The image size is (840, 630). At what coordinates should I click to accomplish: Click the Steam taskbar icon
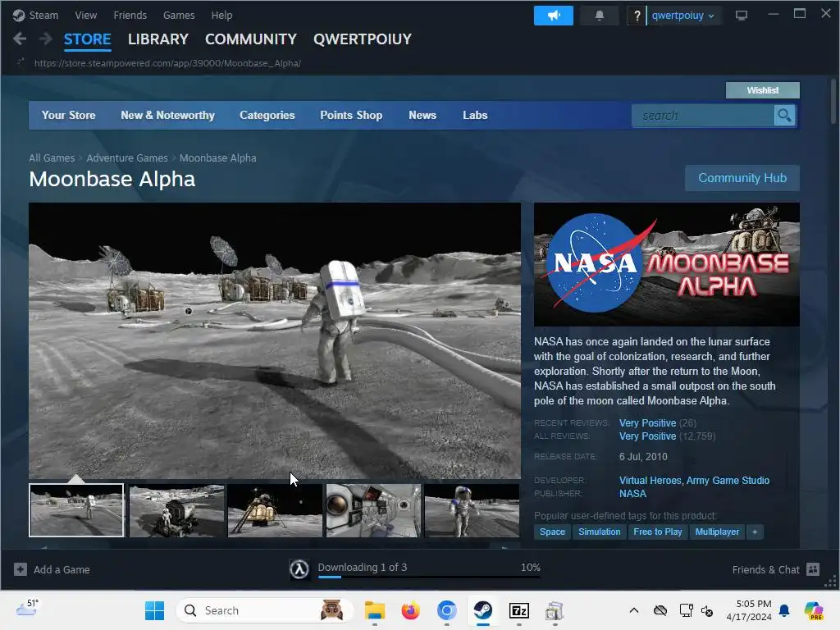pyautogui.click(x=482, y=610)
